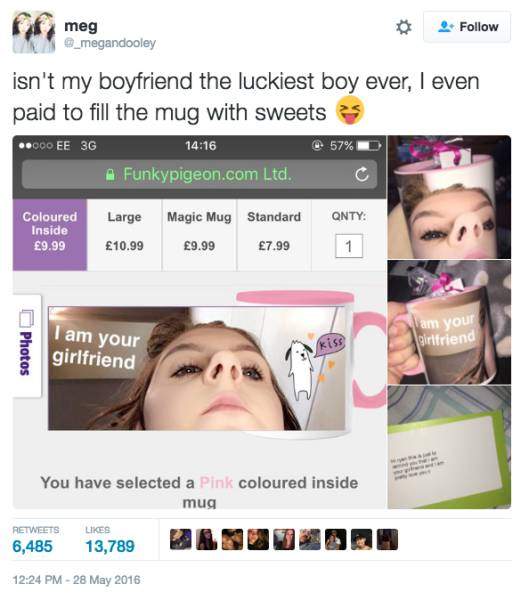Open the top photo of the mug with sweets
529x600 pixels.
pyautogui.click(x=449, y=197)
